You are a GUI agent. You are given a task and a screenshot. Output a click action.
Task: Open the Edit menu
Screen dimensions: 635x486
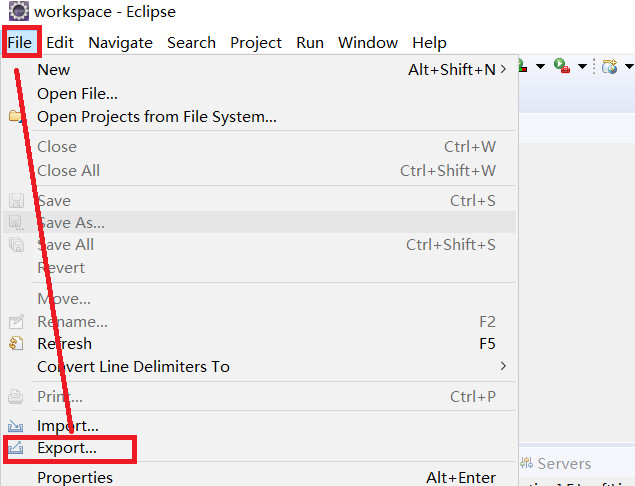(60, 43)
